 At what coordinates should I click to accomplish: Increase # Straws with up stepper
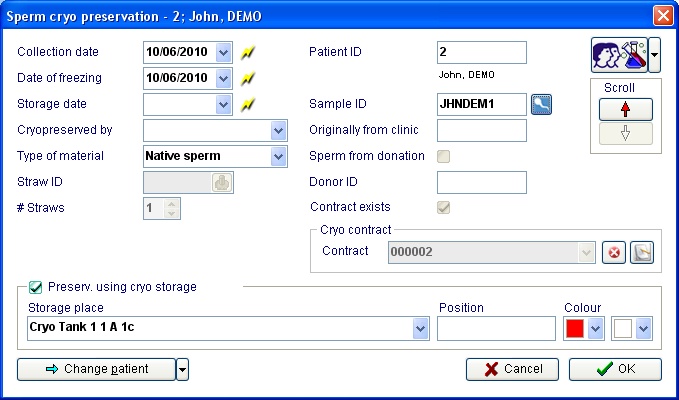tap(171, 203)
